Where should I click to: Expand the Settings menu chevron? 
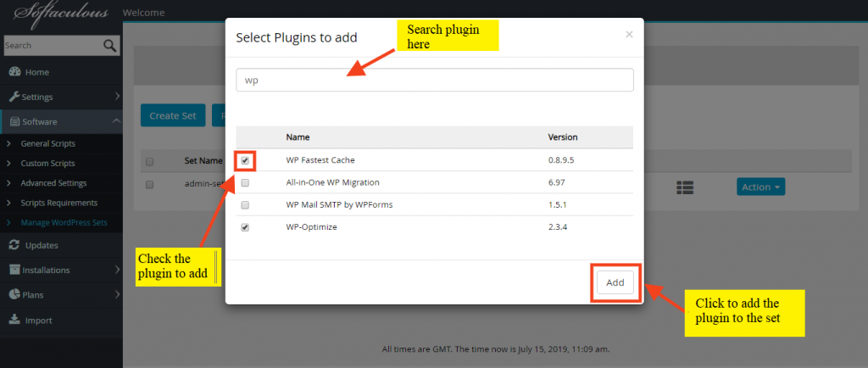click(x=117, y=97)
